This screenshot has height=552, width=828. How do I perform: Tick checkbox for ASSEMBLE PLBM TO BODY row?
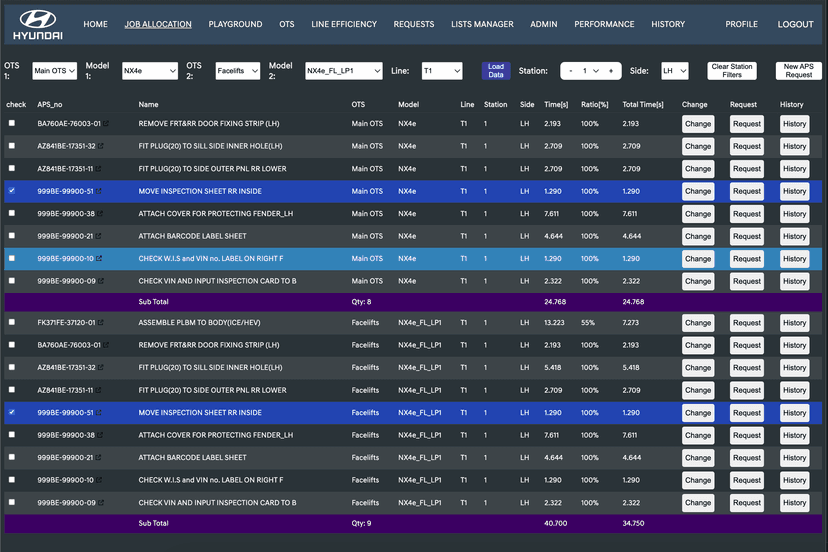click(12, 323)
